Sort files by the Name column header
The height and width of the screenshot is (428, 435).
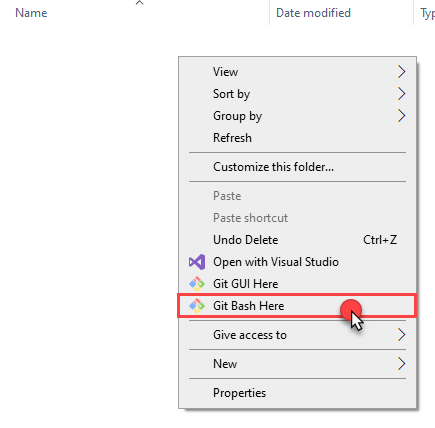click(31, 13)
